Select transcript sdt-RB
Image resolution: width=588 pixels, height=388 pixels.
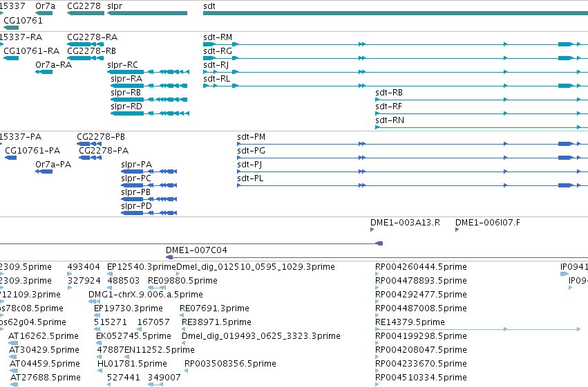(x=482, y=100)
